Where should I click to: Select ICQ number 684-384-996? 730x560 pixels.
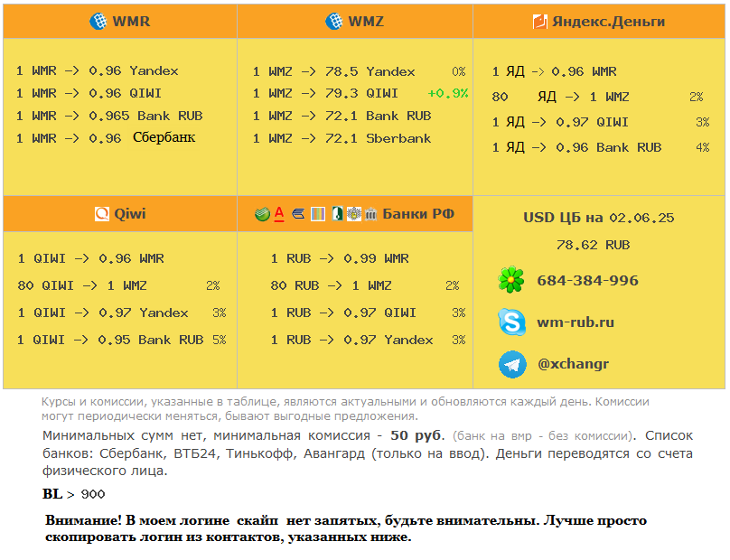pyautogui.click(x=587, y=280)
